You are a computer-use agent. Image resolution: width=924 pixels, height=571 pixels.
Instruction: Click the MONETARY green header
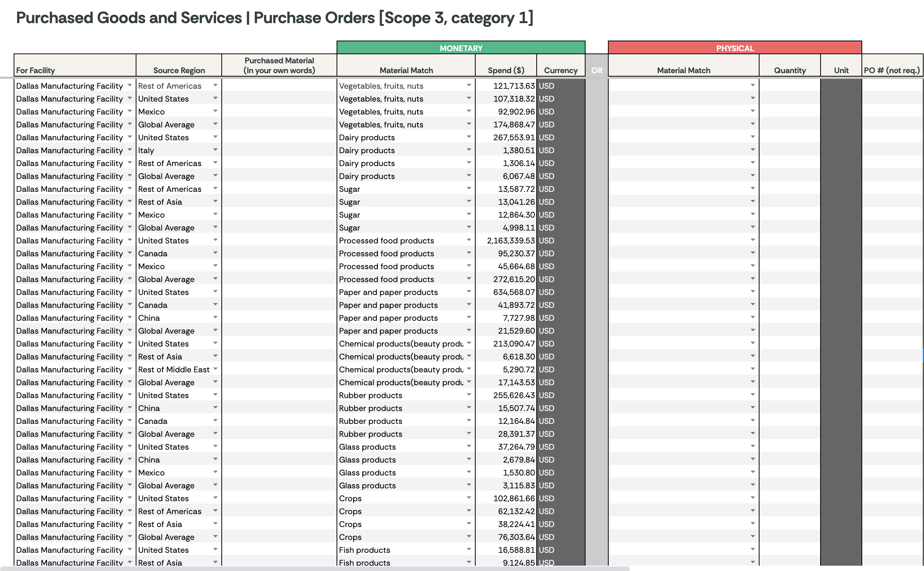[x=460, y=48]
